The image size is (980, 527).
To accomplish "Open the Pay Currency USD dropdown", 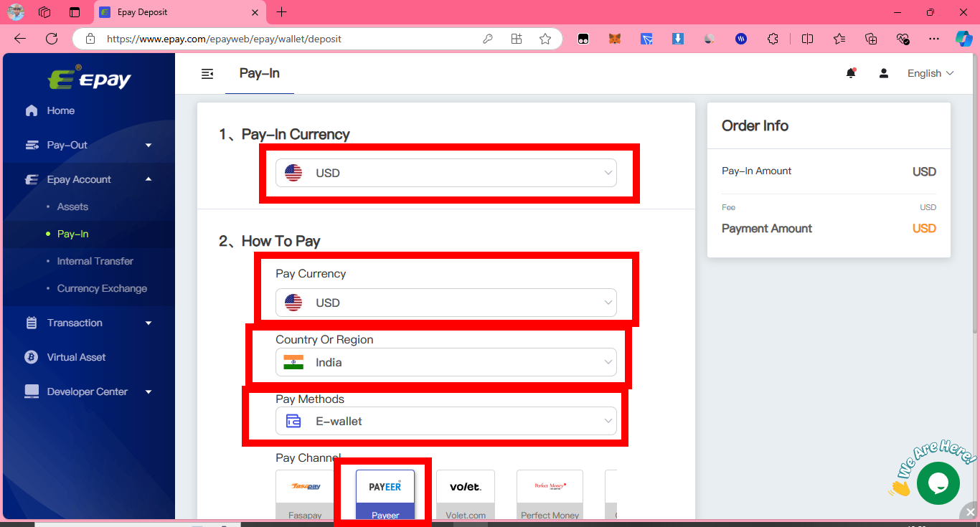I will pyautogui.click(x=446, y=303).
